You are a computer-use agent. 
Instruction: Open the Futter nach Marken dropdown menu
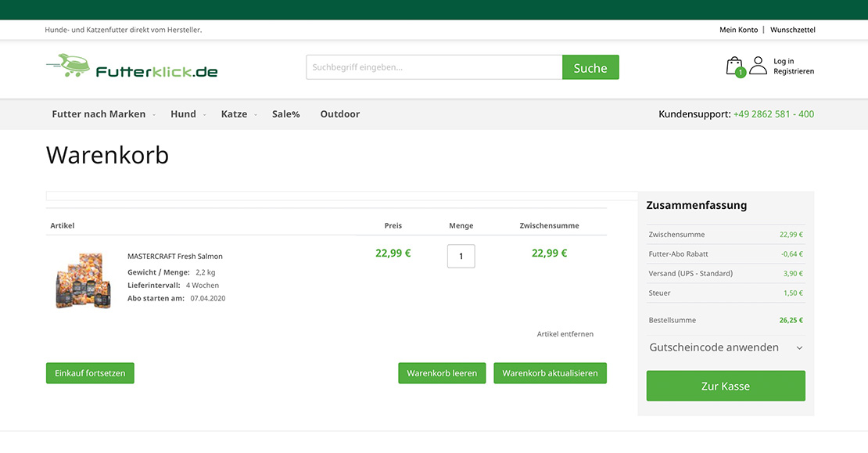(x=99, y=114)
